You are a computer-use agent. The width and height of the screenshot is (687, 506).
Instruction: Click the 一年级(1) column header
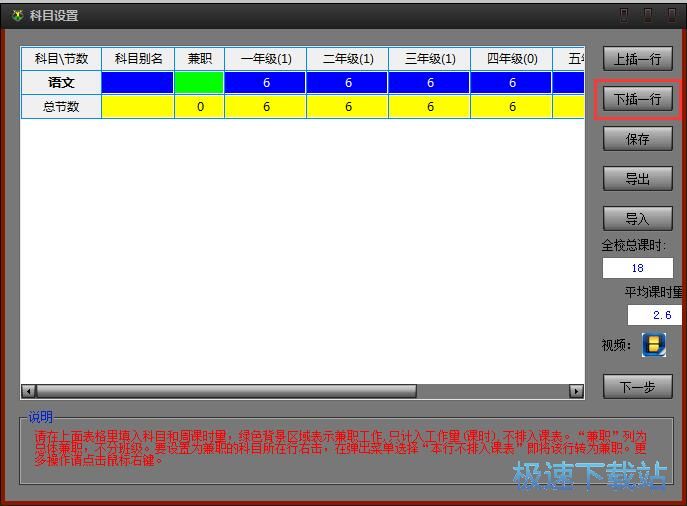[266, 59]
